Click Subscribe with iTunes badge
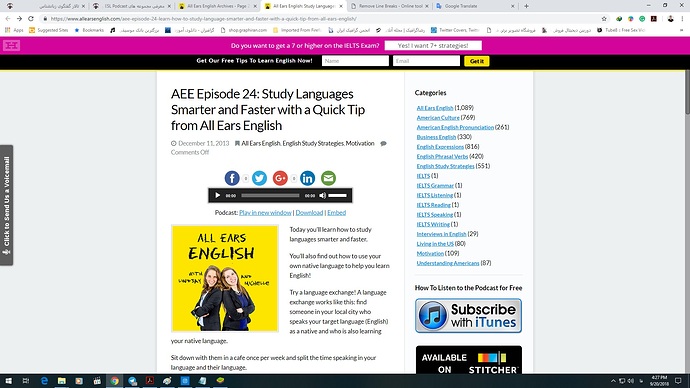Screen dimensions: 690x388 468,315
